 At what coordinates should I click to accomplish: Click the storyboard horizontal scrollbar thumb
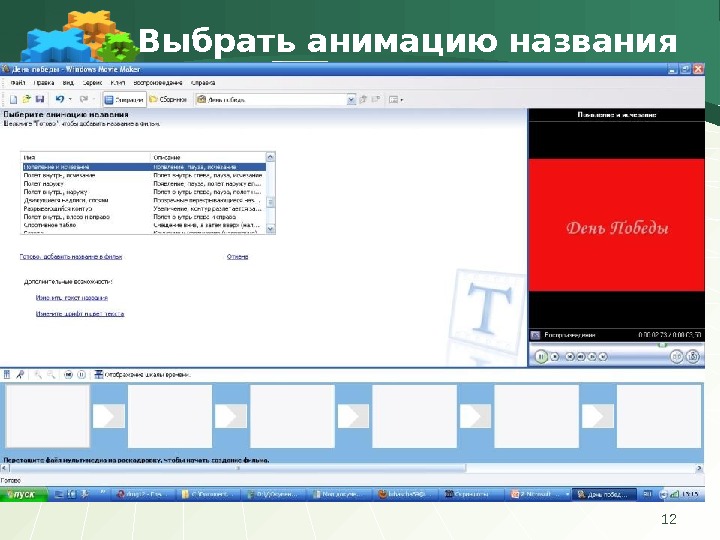pos(238,468)
